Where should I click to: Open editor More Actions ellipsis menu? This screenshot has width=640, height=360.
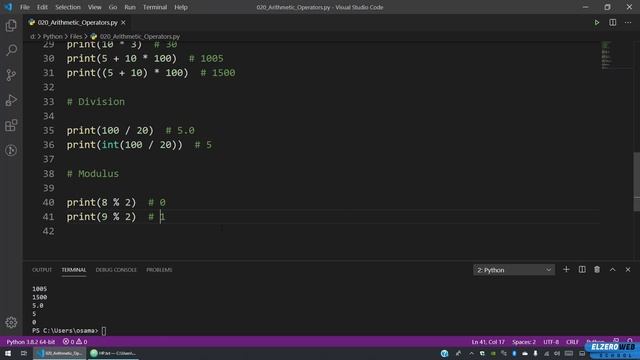(628, 23)
